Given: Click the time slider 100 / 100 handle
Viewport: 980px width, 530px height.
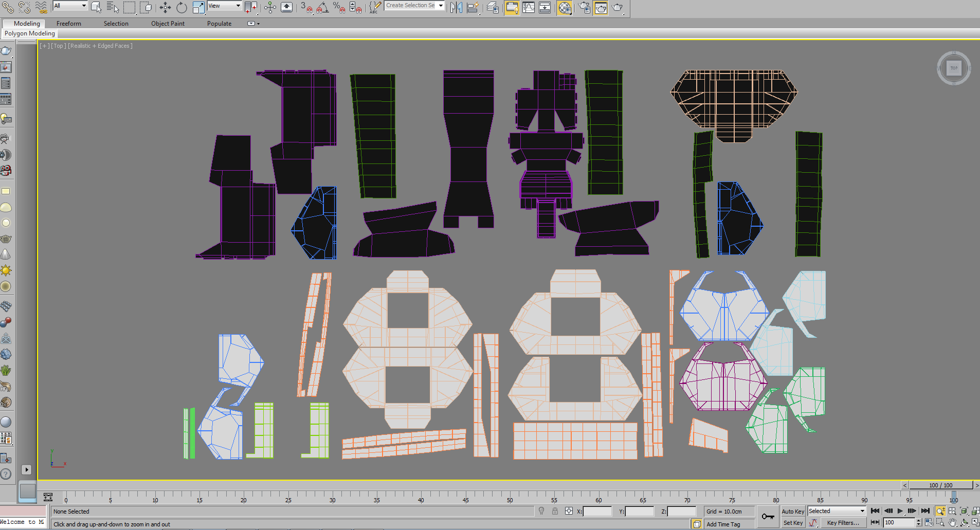Looking at the screenshot, I should tap(940, 485).
